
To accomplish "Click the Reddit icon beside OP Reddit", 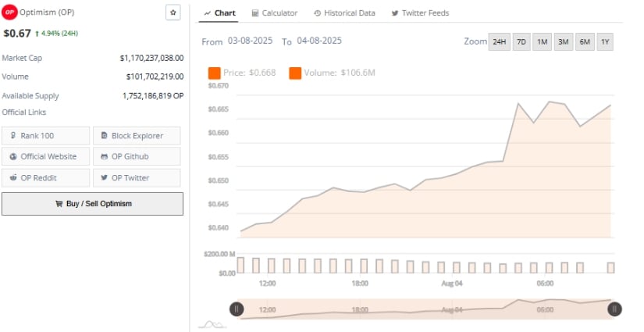I will (x=13, y=177).
